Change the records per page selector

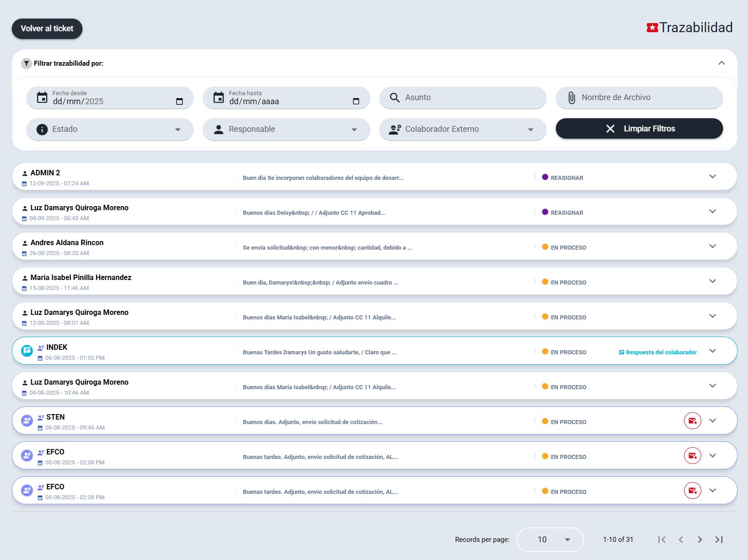click(550, 540)
